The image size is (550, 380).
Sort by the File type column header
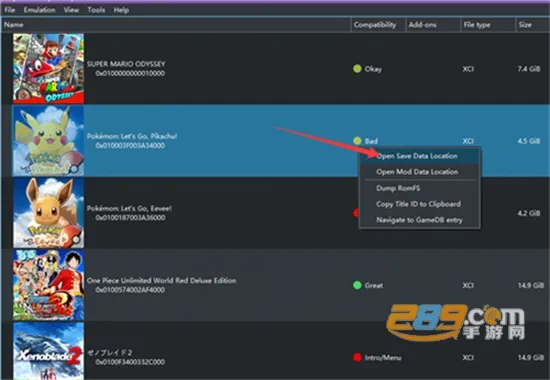488,25
